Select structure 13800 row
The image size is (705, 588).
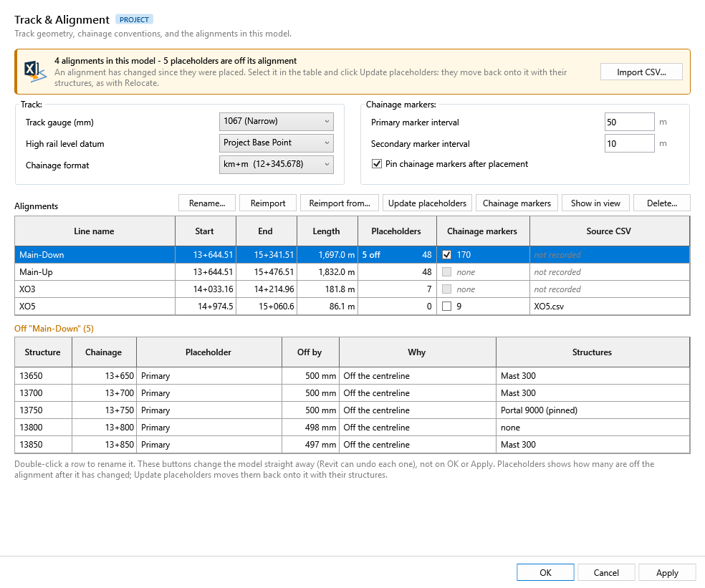pos(352,427)
